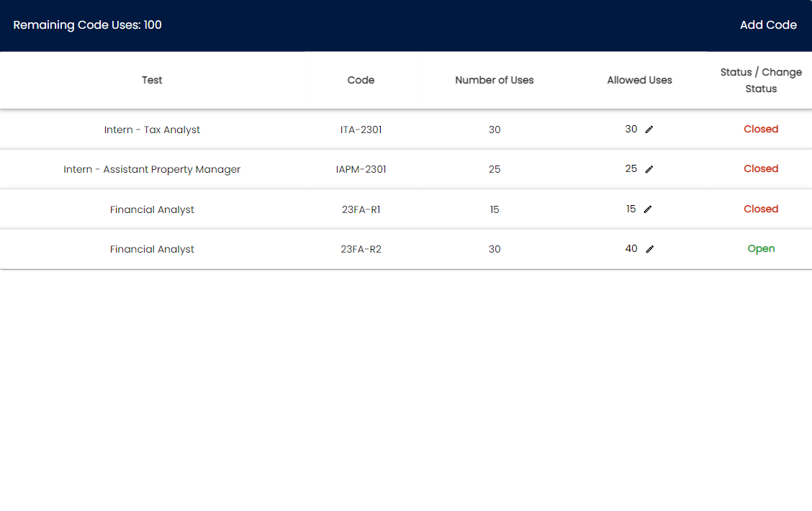Click the Remaining Code Uses label

(x=87, y=25)
